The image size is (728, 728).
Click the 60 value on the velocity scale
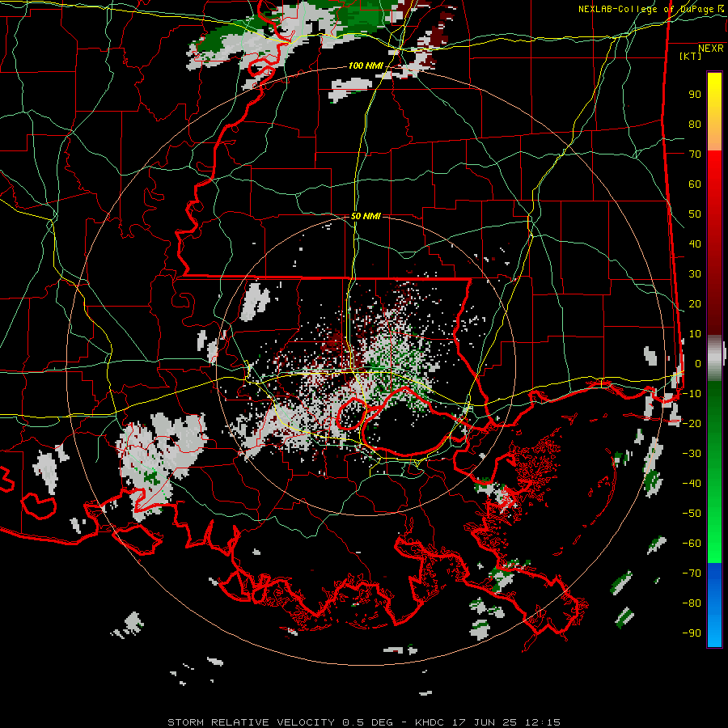[695, 184]
